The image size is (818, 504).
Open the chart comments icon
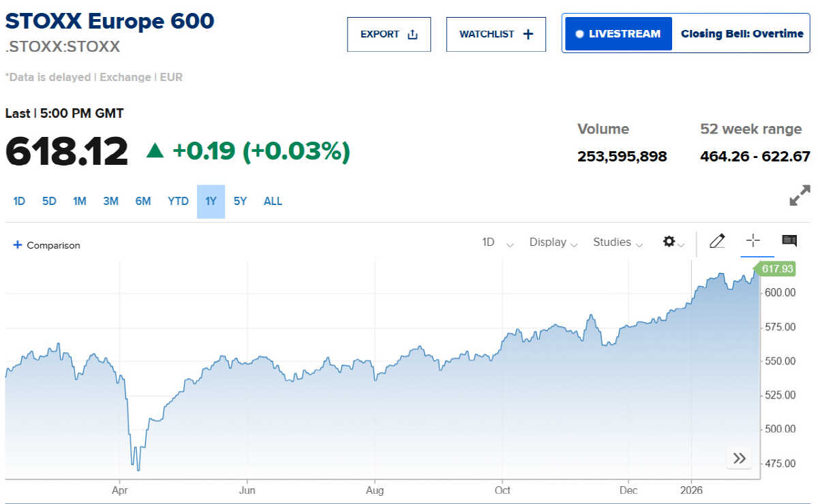pyautogui.click(x=789, y=241)
